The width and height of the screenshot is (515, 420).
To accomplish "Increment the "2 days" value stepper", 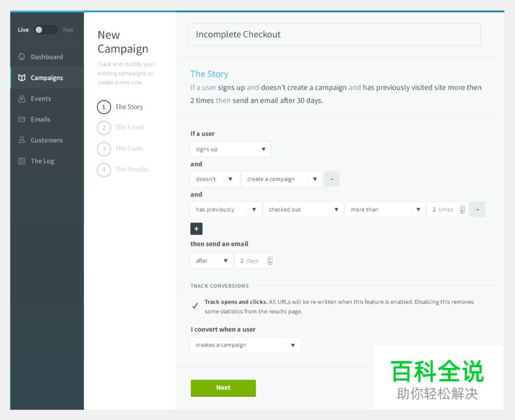I will pos(269,258).
